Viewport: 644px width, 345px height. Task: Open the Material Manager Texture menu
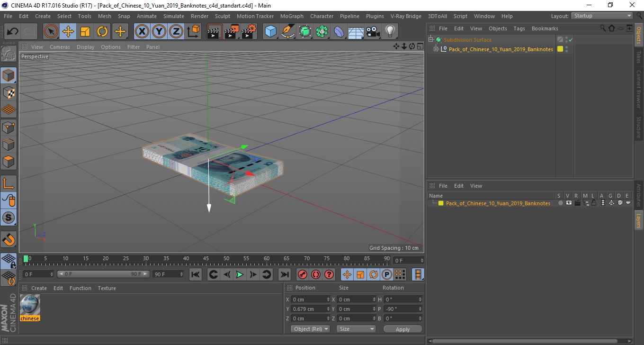click(x=107, y=288)
